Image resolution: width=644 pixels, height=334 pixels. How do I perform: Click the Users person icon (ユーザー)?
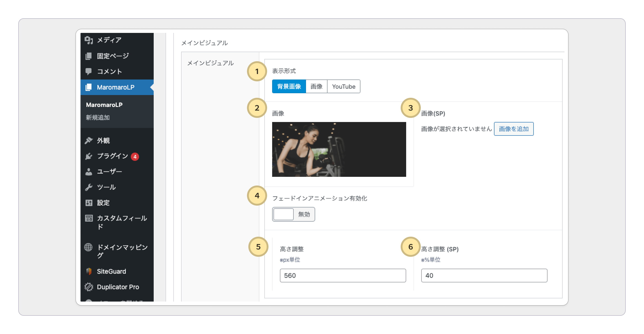tap(89, 172)
